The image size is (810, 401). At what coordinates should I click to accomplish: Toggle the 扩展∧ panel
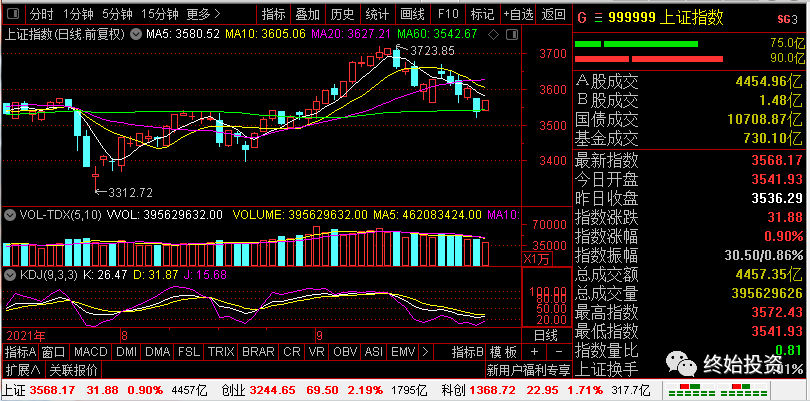[x=23, y=369]
